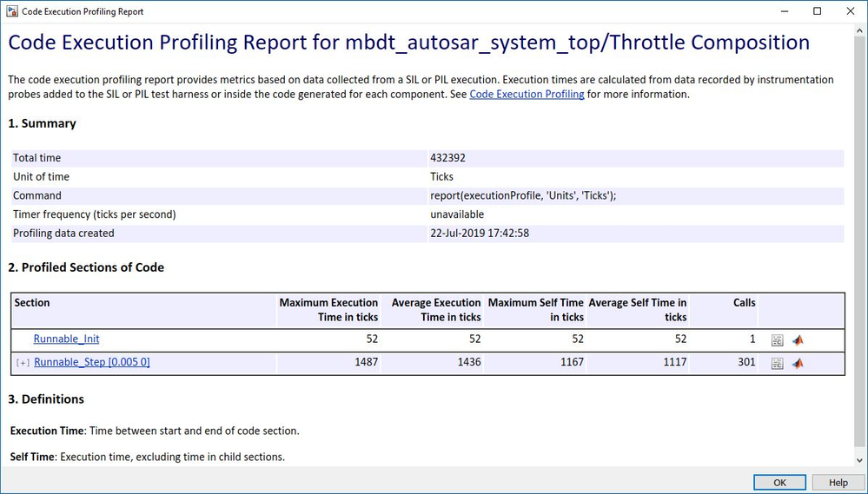Click the OK button

779,483
